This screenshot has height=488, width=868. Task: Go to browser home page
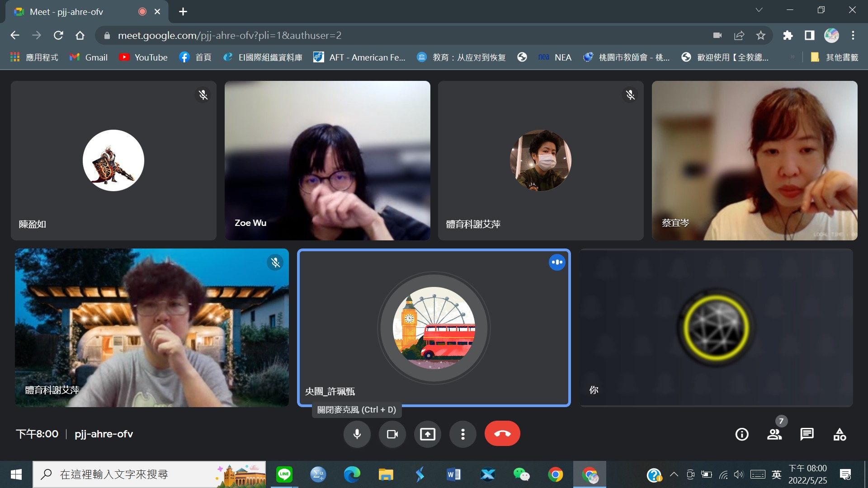(80, 35)
